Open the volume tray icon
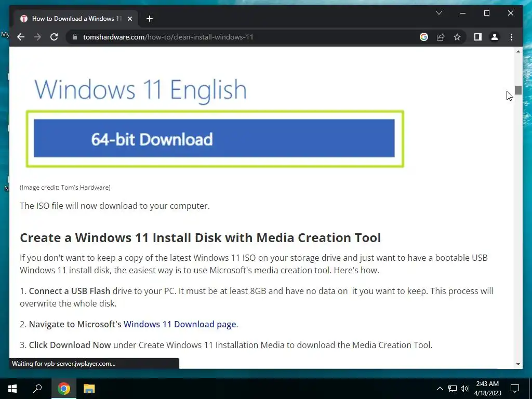The image size is (532, 399). [464, 389]
